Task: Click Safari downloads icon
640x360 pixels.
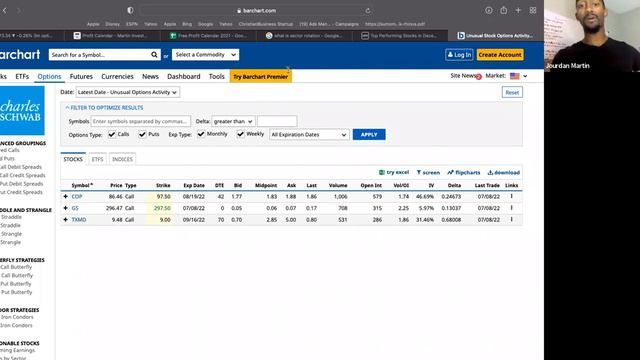Action: point(489,11)
